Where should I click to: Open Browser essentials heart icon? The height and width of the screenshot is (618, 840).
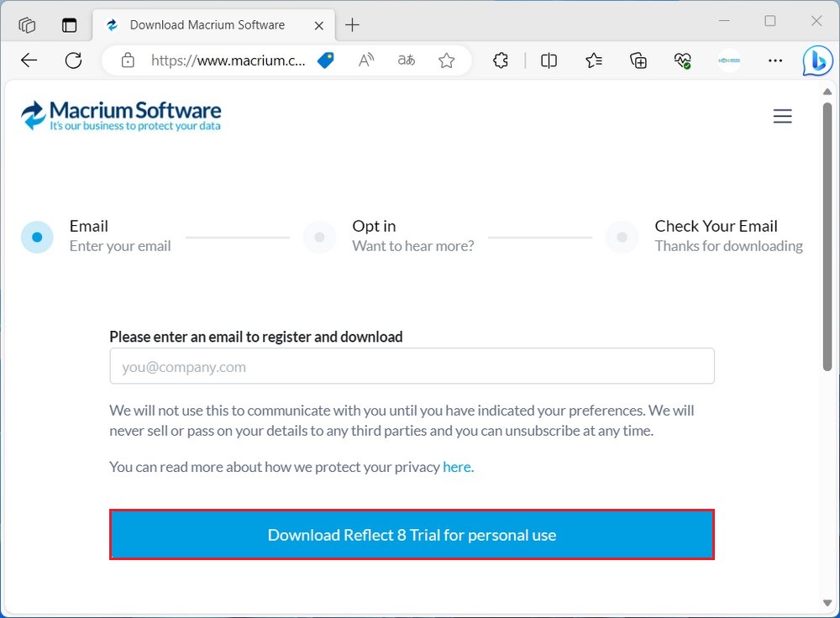tap(683, 60)
